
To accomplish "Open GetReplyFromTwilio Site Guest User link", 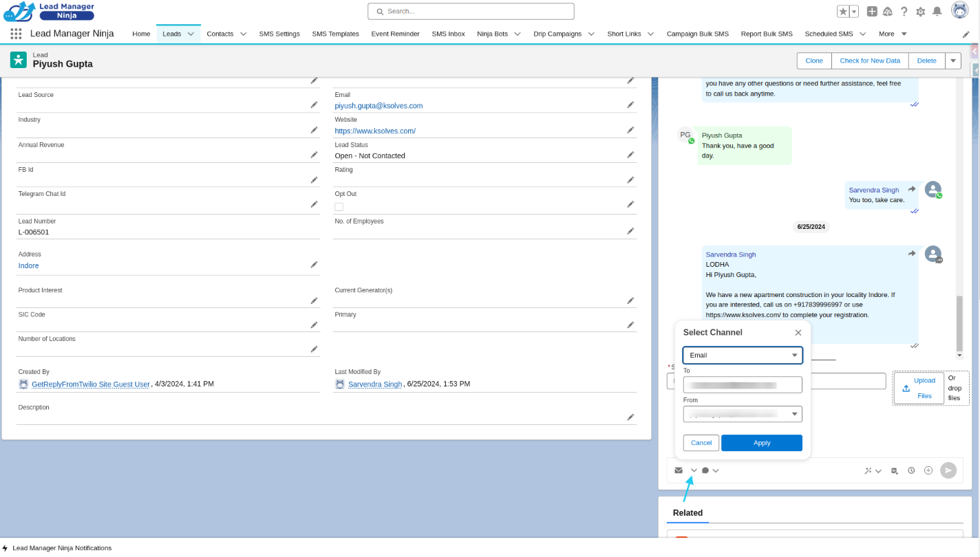I will coord(91,384).
